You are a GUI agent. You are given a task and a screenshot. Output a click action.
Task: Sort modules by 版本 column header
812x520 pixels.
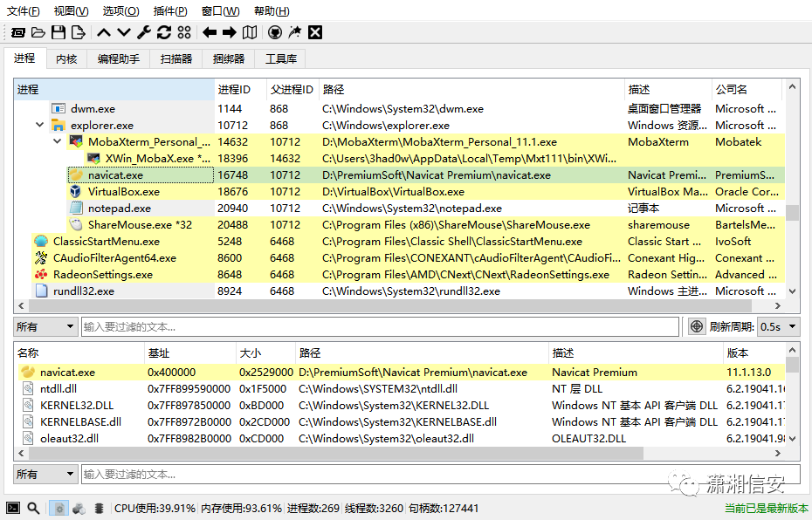pyautogui.click(x=754, y=352)
